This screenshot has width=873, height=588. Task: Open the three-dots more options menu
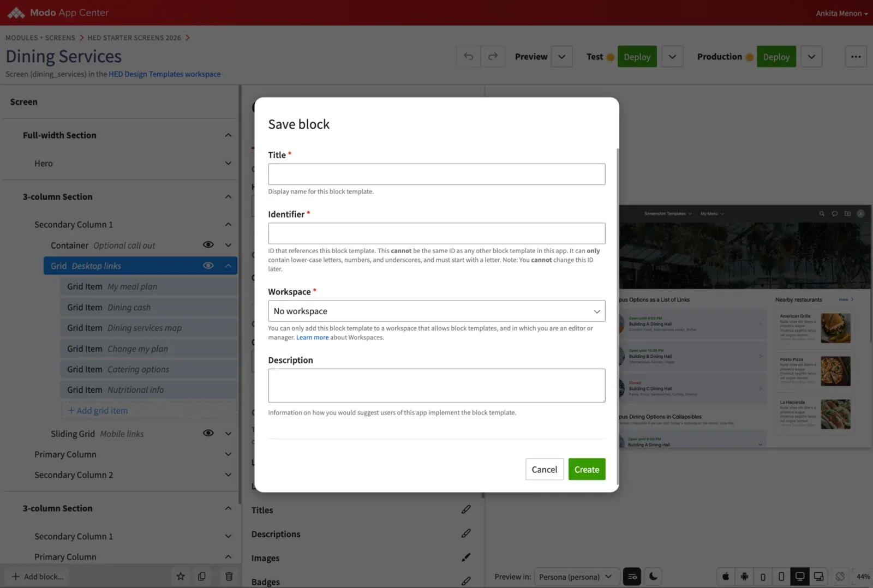(856, 57)
